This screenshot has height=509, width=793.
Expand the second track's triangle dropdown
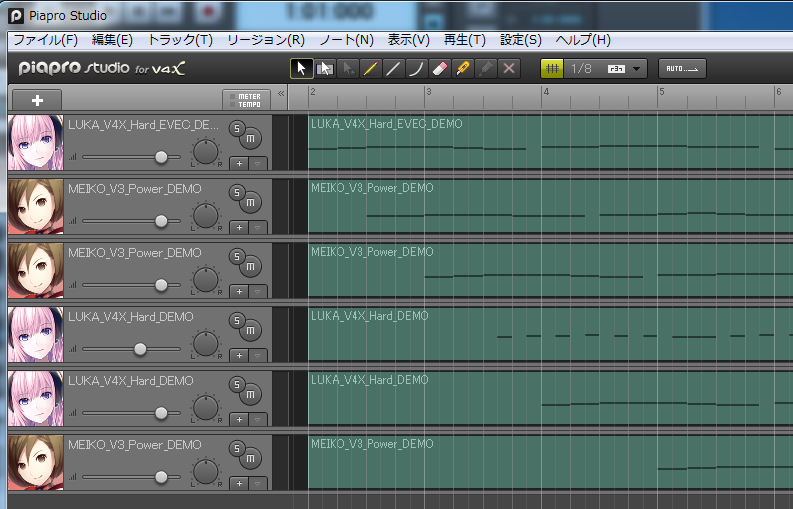pyautogui.click(x=258, y=227)
